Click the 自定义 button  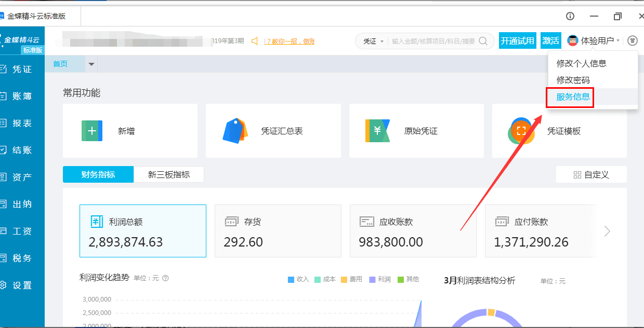pyautogui.click(x=592, y=175)
